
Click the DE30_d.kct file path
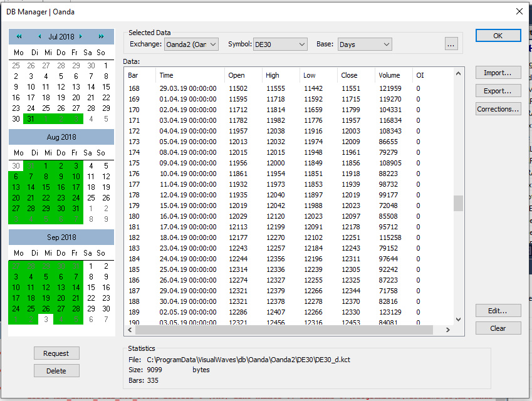point(248,360)
